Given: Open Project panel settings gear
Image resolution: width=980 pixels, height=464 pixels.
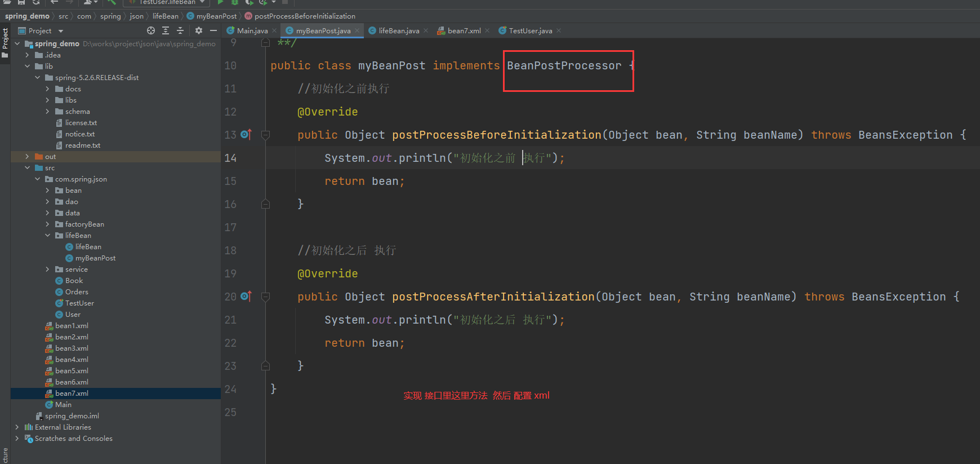Looking at the screenshot, I should pyautogui.click(x=199, y=30).
